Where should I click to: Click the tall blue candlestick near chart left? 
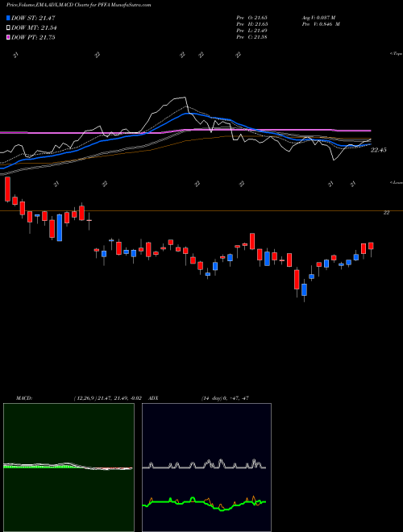tap(60, 227)
